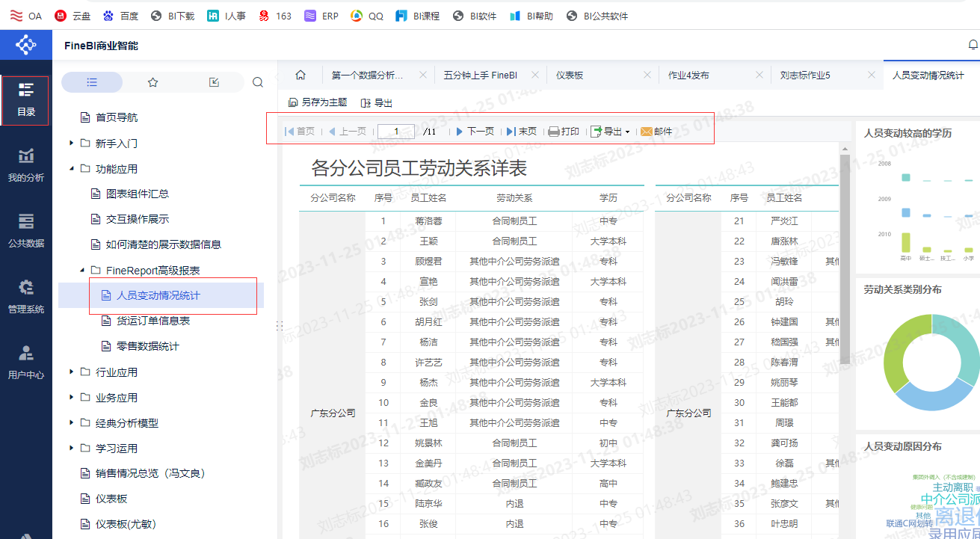Open the QQ bookmark
The height and width of the screenshot is (539, 980).
pos(367,15)
